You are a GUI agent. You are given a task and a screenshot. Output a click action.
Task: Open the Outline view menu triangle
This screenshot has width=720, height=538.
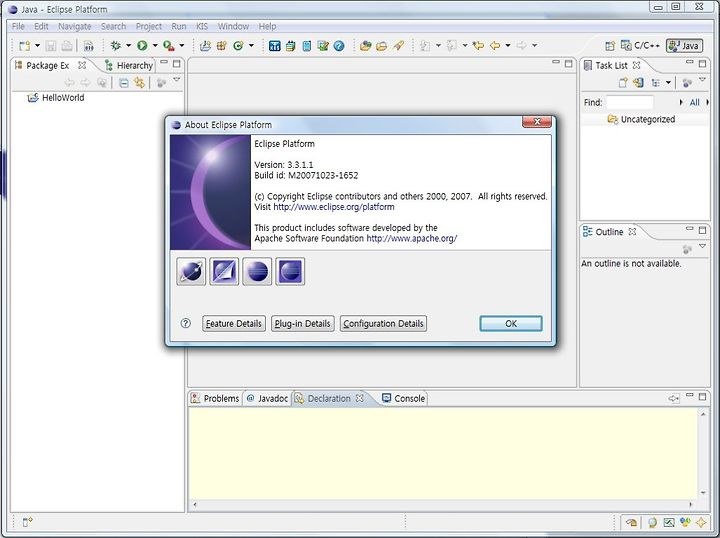point(703,247)
